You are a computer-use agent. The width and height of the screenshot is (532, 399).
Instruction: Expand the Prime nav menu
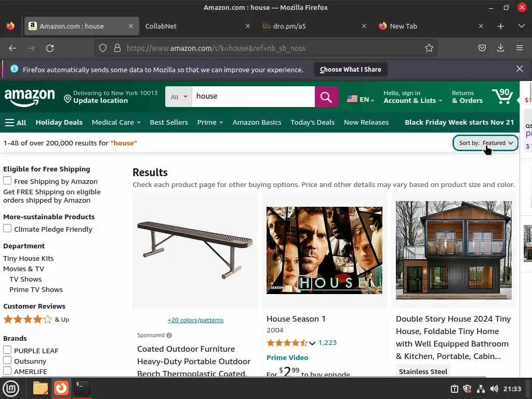(210, 123)
